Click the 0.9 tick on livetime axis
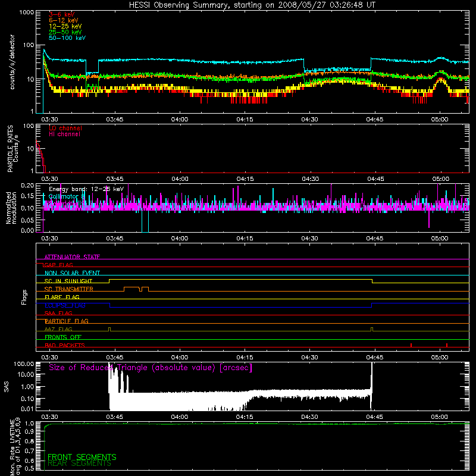This screenshot has width=476, height=476. tap(30, 431)
